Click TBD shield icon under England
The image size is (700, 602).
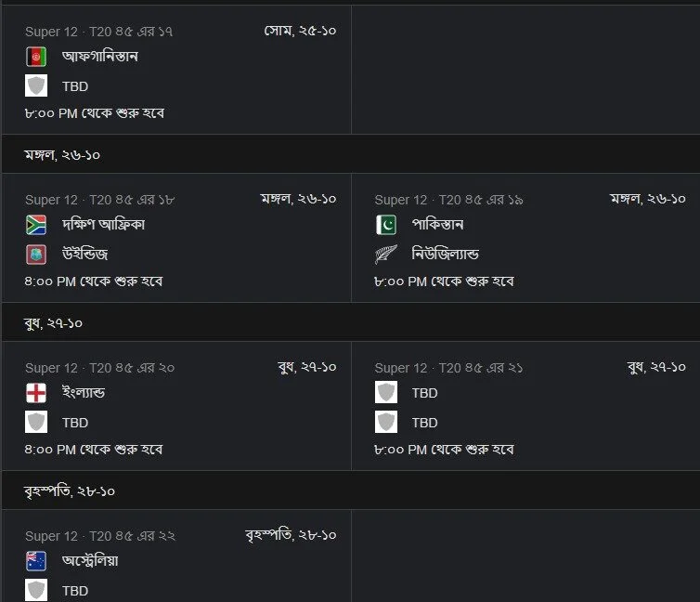click(x=36, y=422)
